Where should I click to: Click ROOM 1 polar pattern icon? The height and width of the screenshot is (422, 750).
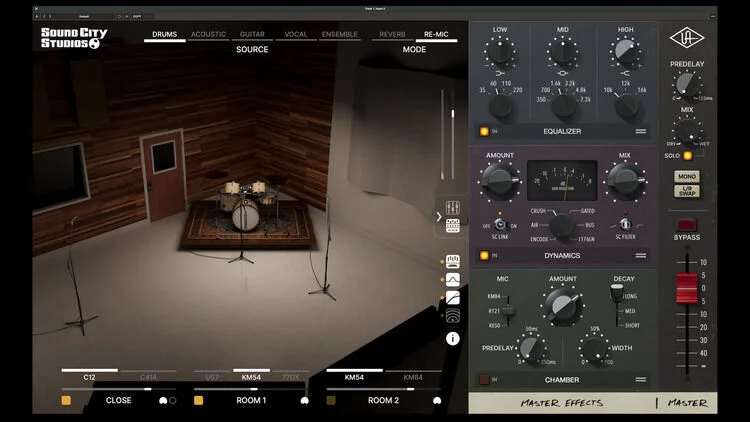pos(304,400)
